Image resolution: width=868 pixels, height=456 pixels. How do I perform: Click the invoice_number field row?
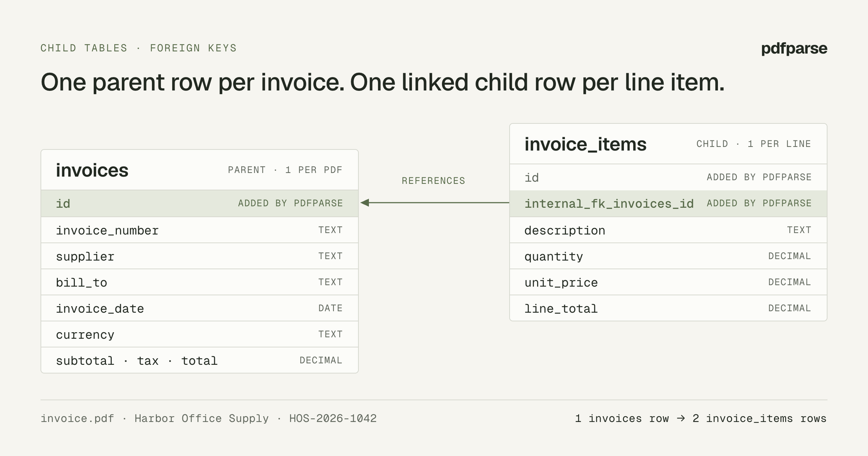point(200,230)
